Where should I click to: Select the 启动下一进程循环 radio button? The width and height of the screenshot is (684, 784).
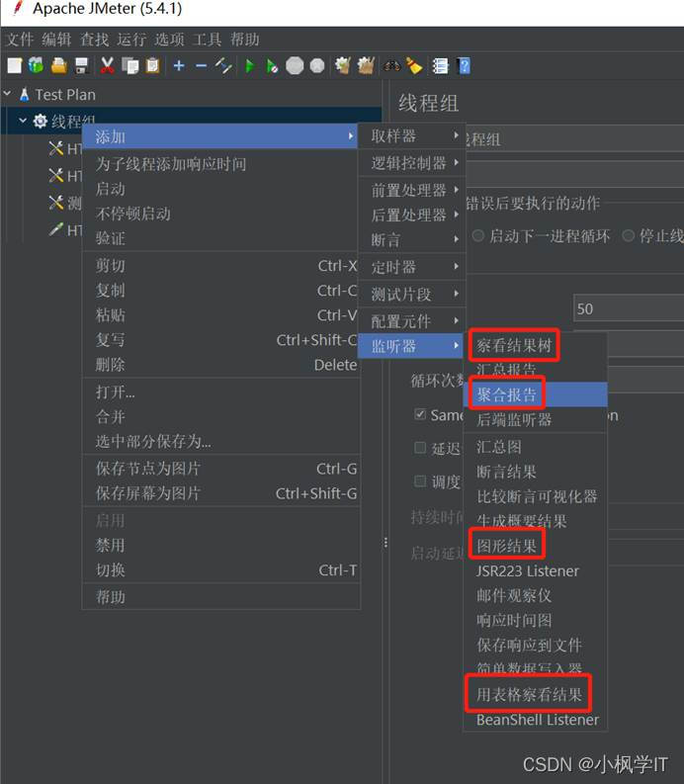pos(478,235)
